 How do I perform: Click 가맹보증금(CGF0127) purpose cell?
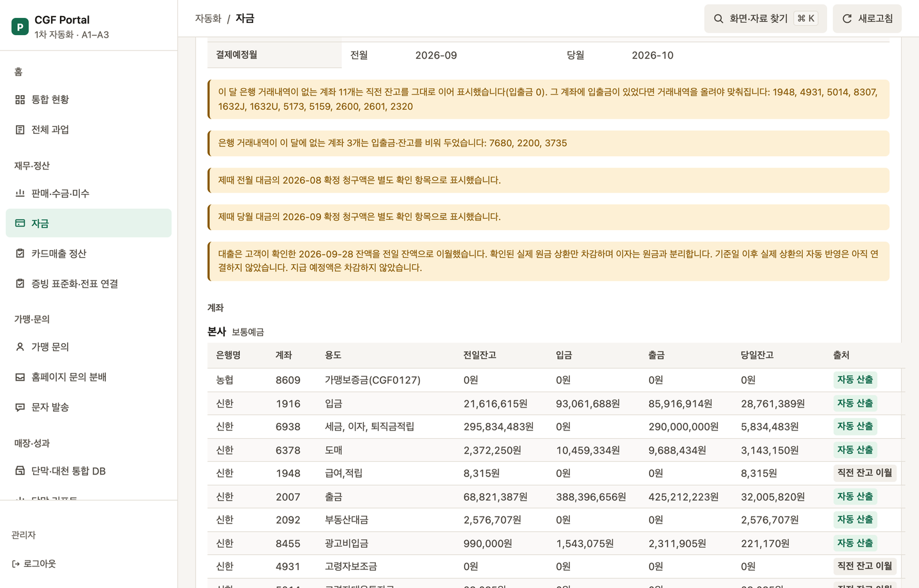(x=373, y=380)
